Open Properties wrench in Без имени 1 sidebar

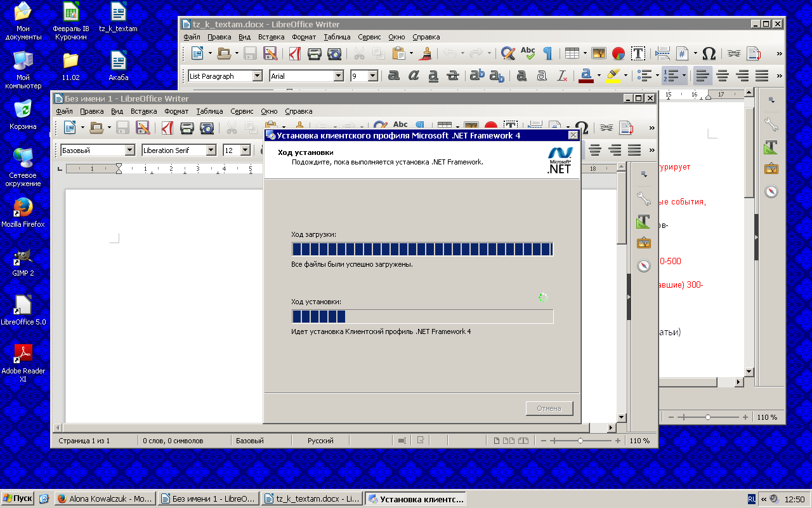click(644, 199)
